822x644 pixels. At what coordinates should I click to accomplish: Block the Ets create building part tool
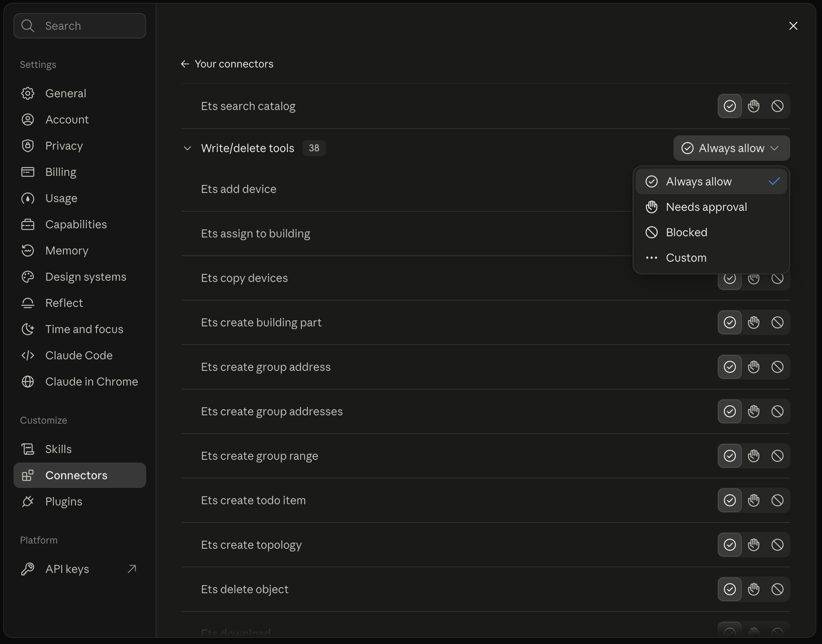(x=777, y=322)
